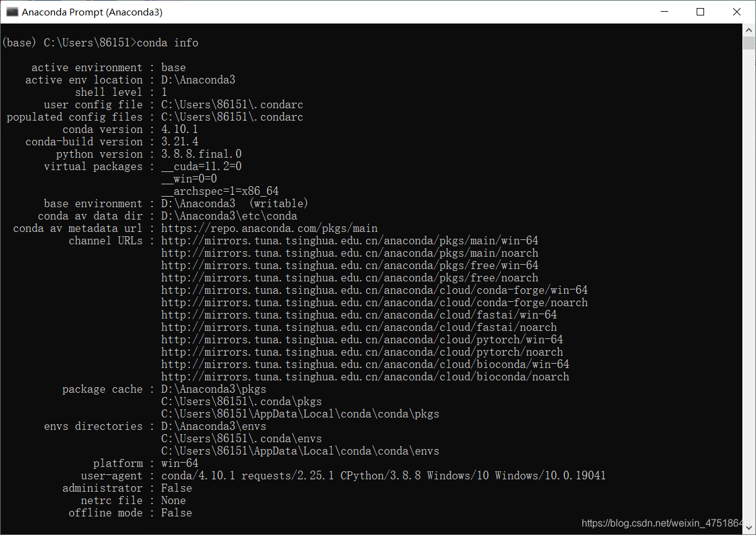The width and height of the screenshot is (756, 535).
Task: Click the platform value 'win-64'
Action: click(x=180, y=463)
